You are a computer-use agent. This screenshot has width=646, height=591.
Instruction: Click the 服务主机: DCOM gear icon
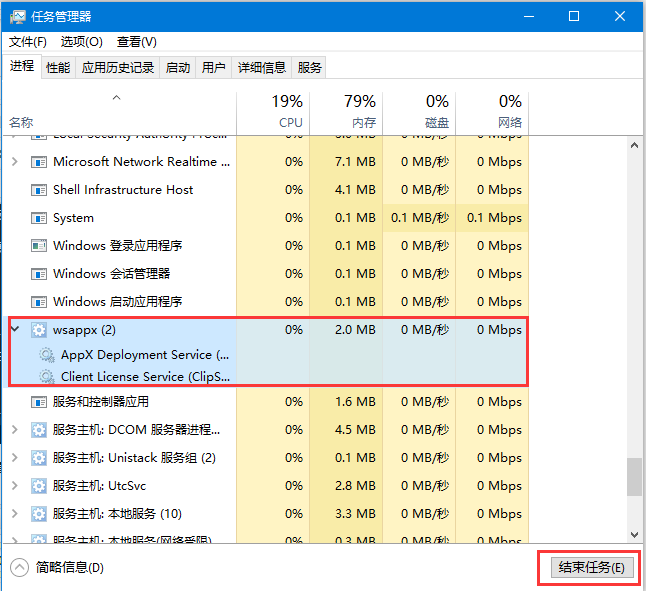pos(39,430)
